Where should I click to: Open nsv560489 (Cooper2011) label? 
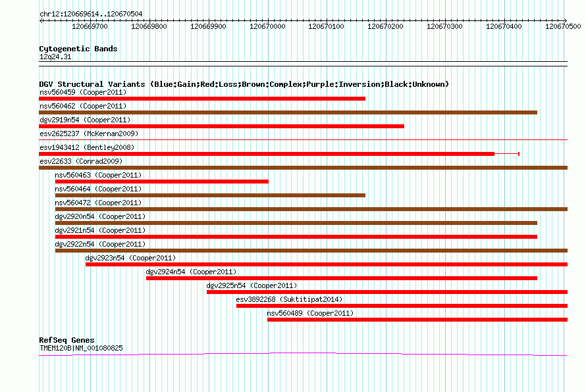click(x=310, y=313)
